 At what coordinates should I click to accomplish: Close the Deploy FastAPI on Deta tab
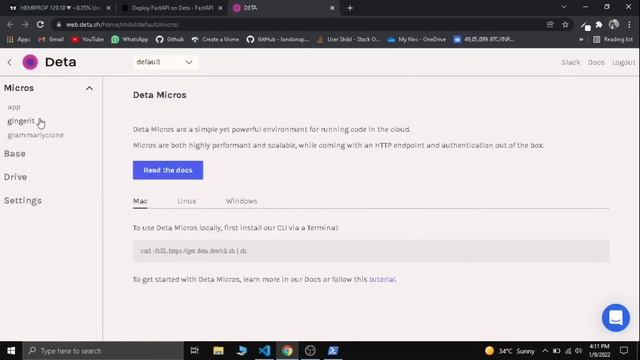click(220, 8)
